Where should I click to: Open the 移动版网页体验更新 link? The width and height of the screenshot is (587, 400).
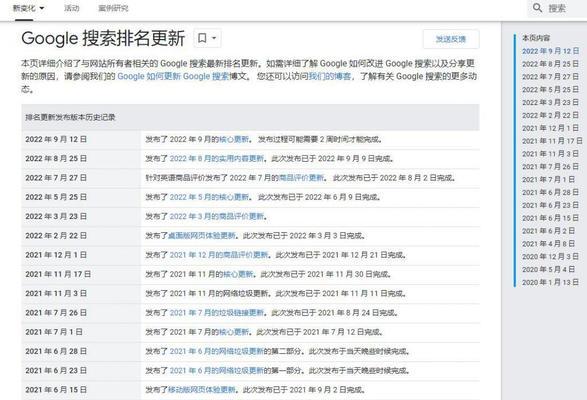click(201, 390)
